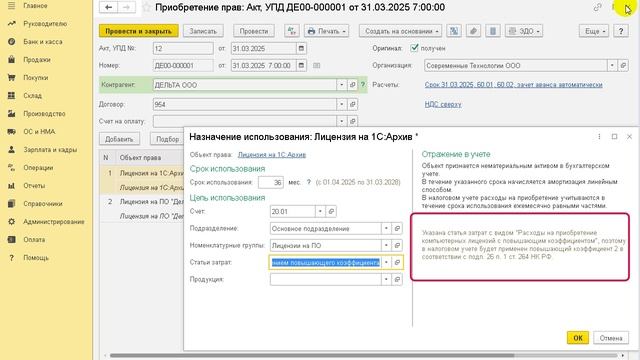640x360 pixels.
Task: Click Отмена to cancel dialog
Action: click(611, 338)
